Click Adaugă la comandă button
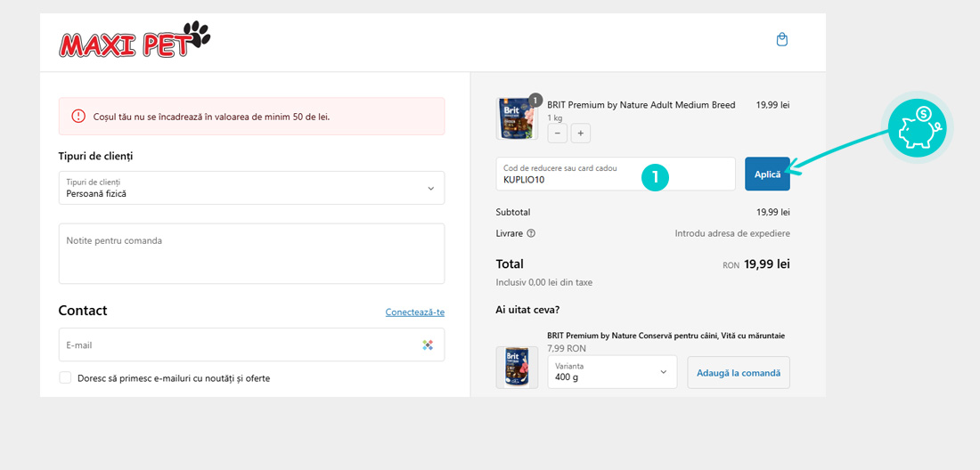The image size is (980, 470). 738,372
